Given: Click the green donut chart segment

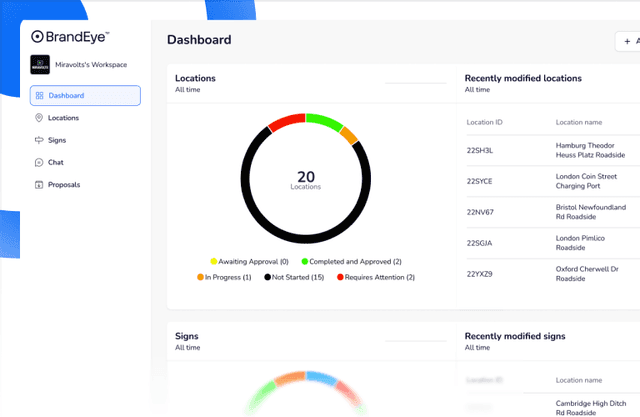Looking at the screenshot, I should [x=325, y=122].
